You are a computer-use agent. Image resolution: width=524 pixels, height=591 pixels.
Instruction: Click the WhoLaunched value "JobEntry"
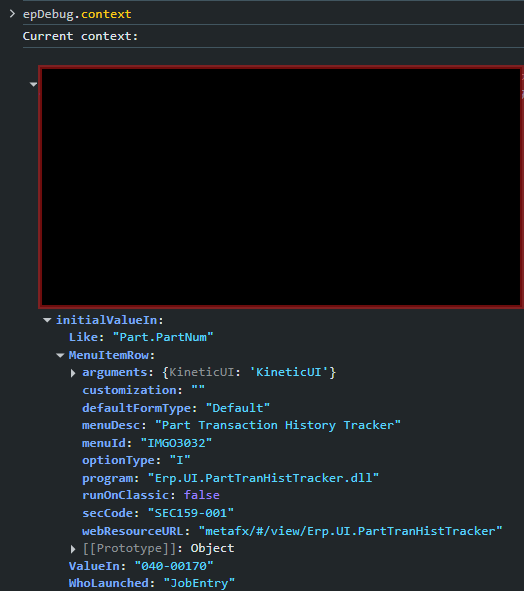(199, 583)
